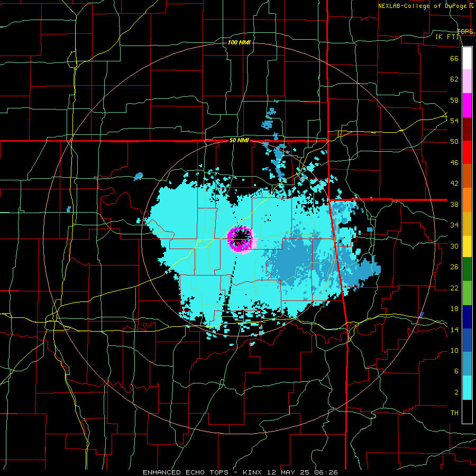Click the legend value "50"
The image size is (476, 476).
point(454,142)
